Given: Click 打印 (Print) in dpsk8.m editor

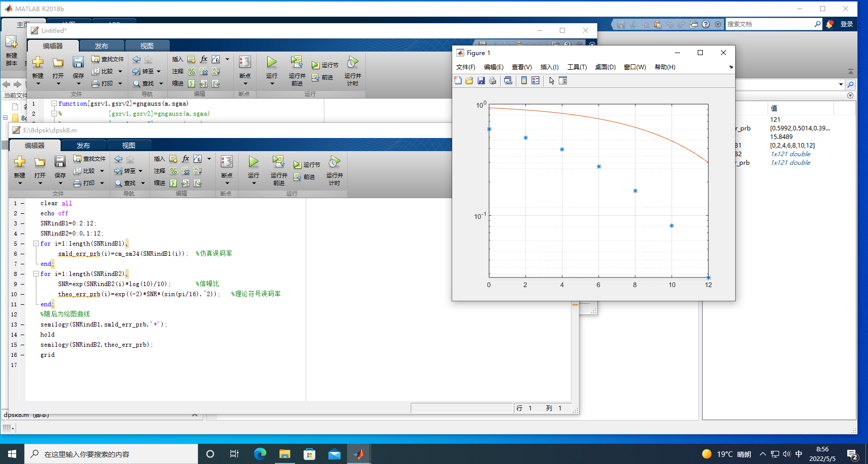Looking at the screenshot, I should [84, 183].
